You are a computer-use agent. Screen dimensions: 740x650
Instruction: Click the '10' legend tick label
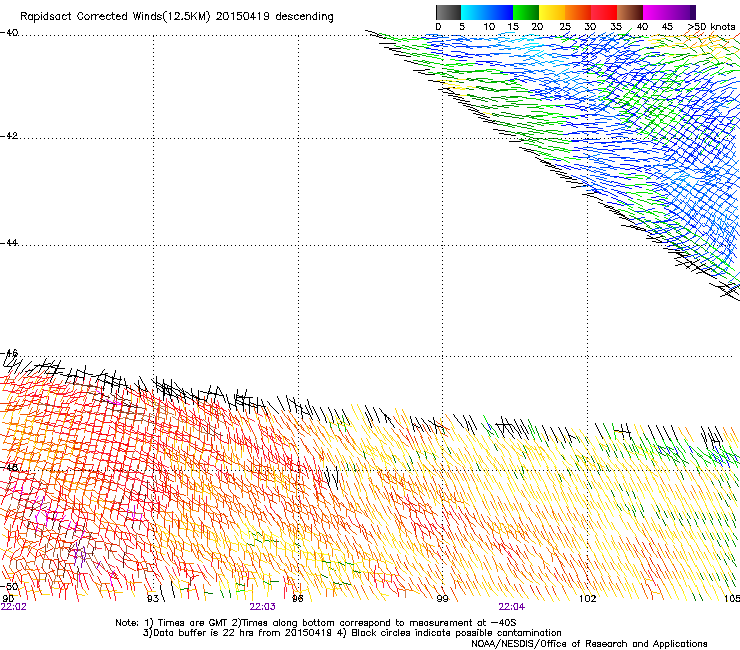pos(489,27)
